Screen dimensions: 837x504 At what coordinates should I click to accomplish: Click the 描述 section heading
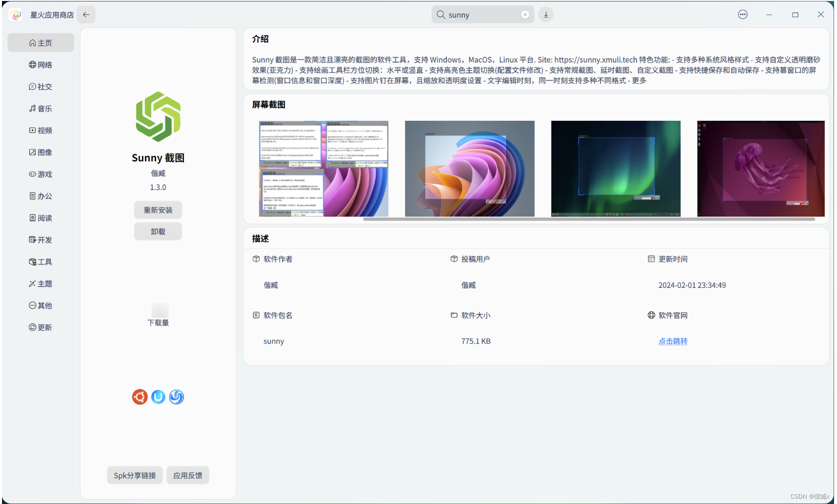pyautogui.click(x=260, y=239)
